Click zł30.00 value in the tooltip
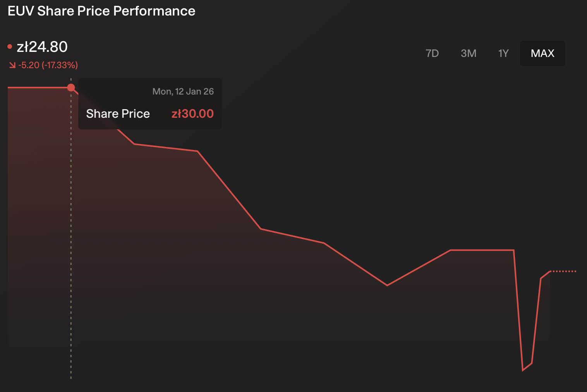The image size is (587, 392). pyautogui.click(x=192, y=113)
